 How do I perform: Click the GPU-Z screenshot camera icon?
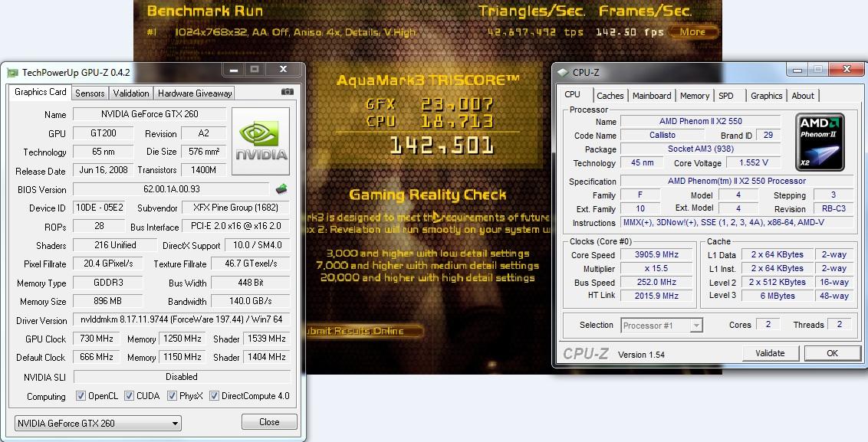click(x=288, y=92)
